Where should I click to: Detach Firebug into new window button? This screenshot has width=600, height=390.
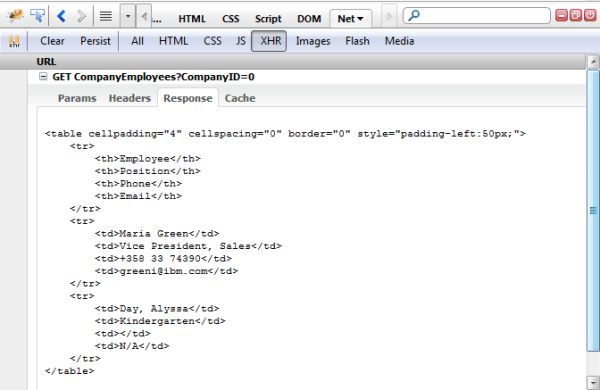[576, 15]
